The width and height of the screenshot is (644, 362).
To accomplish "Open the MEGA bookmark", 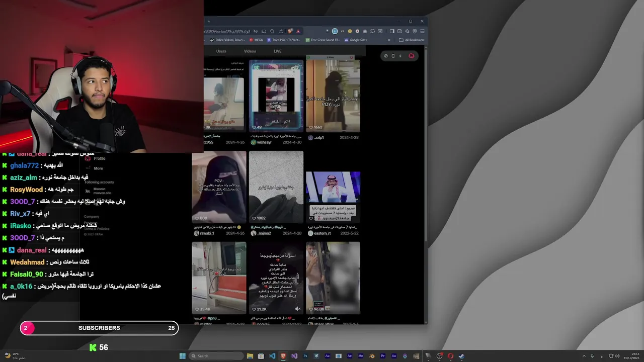I will tap(256, 40).
